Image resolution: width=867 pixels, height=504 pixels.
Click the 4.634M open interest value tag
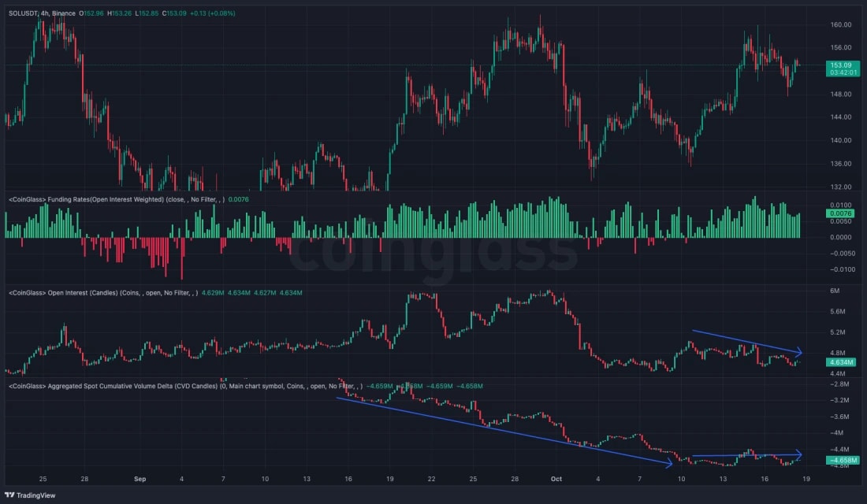tap(841, 363)
